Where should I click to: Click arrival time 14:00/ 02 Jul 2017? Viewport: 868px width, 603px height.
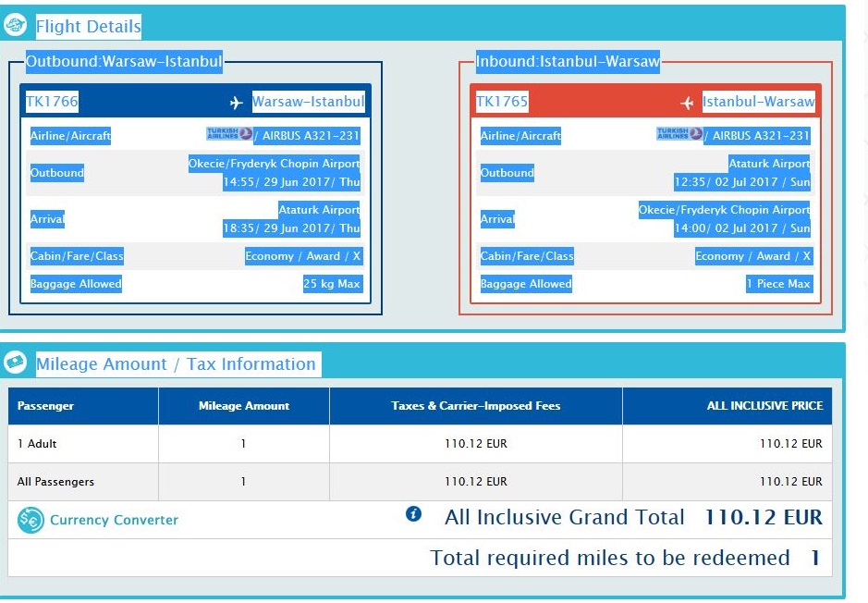(726, 228)
